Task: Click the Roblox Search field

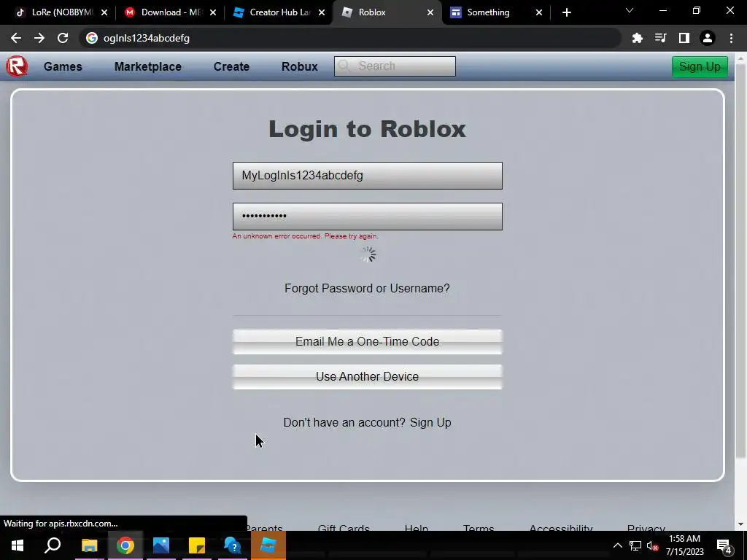Action: tap(395, 66)
